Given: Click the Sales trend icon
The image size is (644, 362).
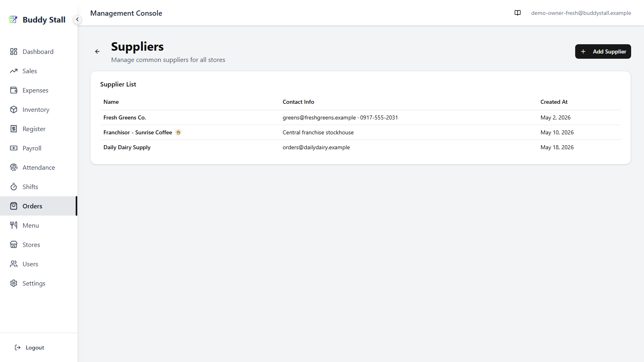Looking at the screenshot, I should tap(14, 71).
